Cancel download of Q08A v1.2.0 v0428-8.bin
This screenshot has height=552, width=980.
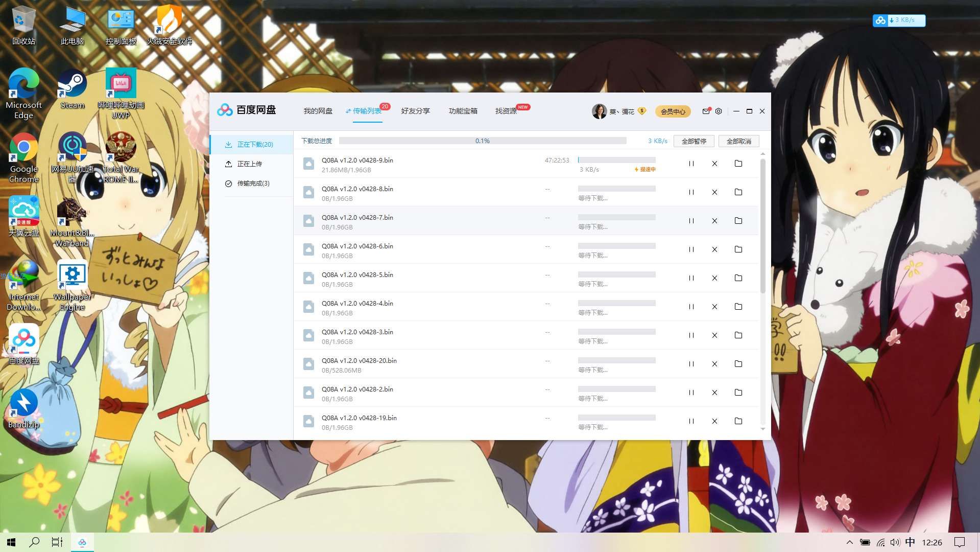pyautogui.click(x=714, y=192)
